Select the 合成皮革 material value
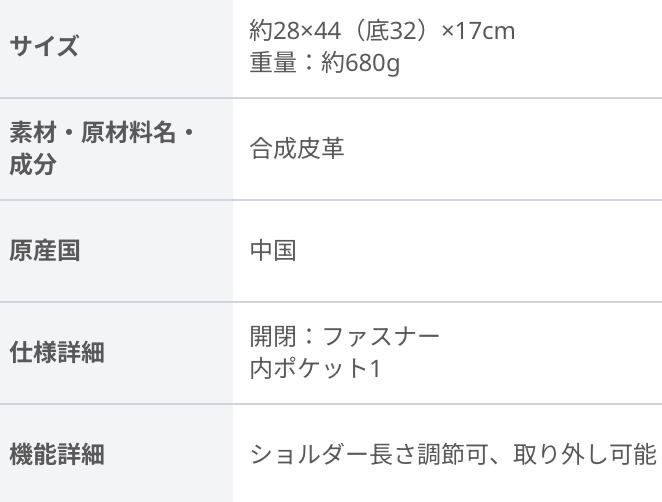This screenshot has height=502, width=662. [x=297, y=149]
